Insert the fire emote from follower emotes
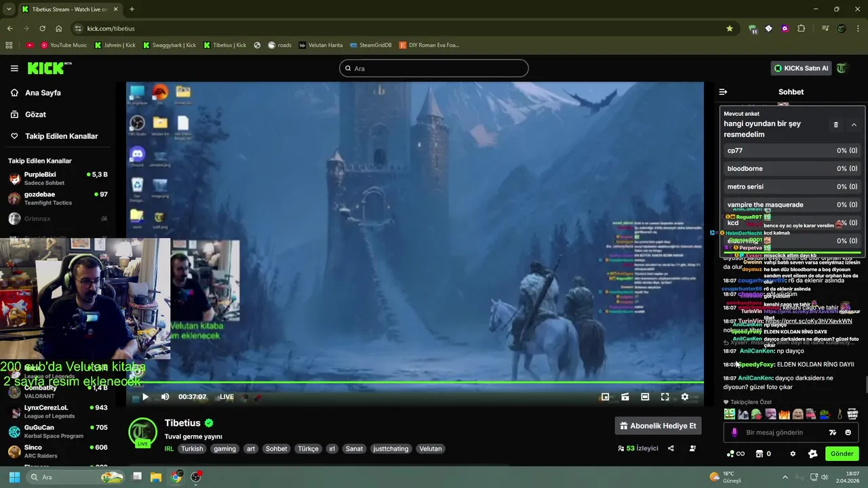This screenshot has width=868, height=488. point(785,414)
